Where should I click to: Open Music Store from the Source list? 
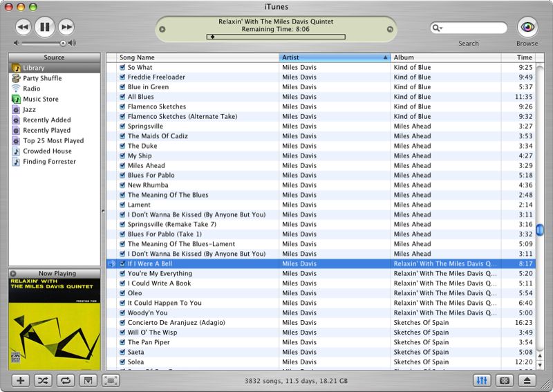(40, 99)
